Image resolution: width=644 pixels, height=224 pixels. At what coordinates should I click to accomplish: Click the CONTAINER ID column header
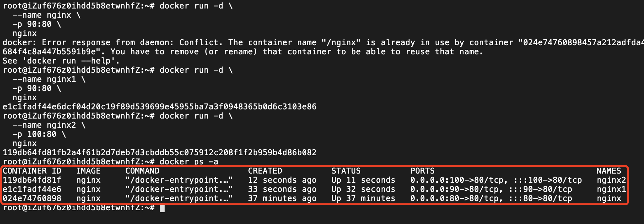click(x=32, y=171)
